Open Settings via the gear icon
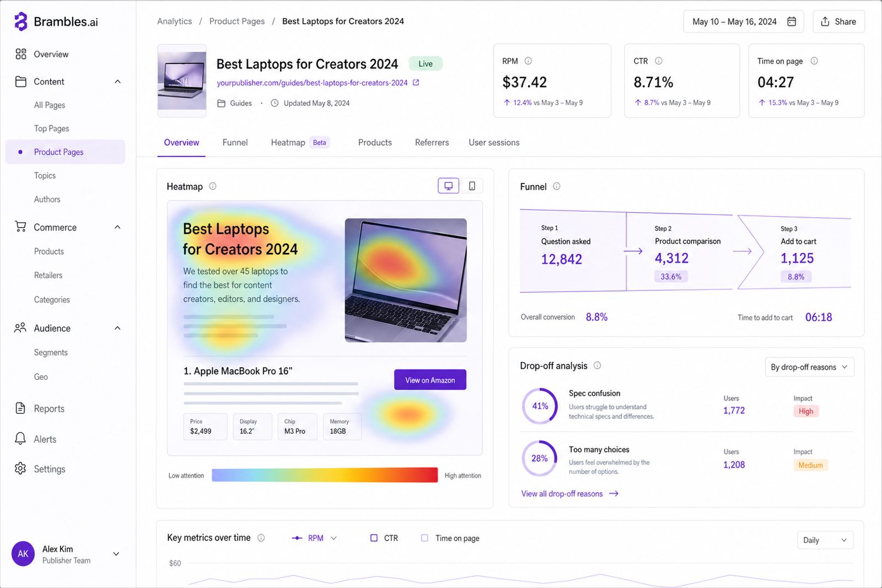 20,468
